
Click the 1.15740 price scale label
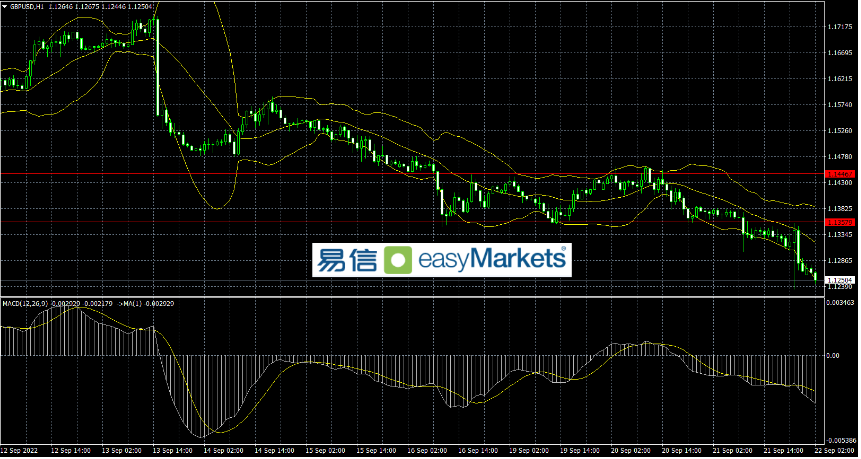[841, 104]
